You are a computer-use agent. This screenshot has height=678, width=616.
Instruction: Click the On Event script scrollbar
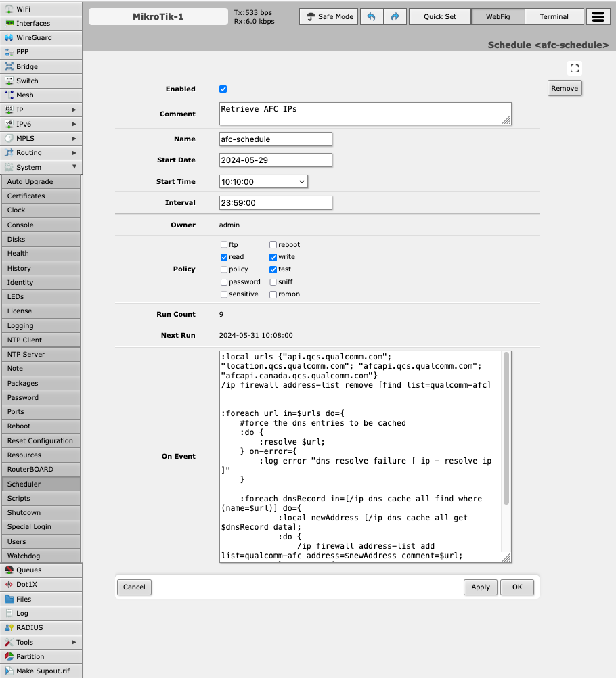506,433
